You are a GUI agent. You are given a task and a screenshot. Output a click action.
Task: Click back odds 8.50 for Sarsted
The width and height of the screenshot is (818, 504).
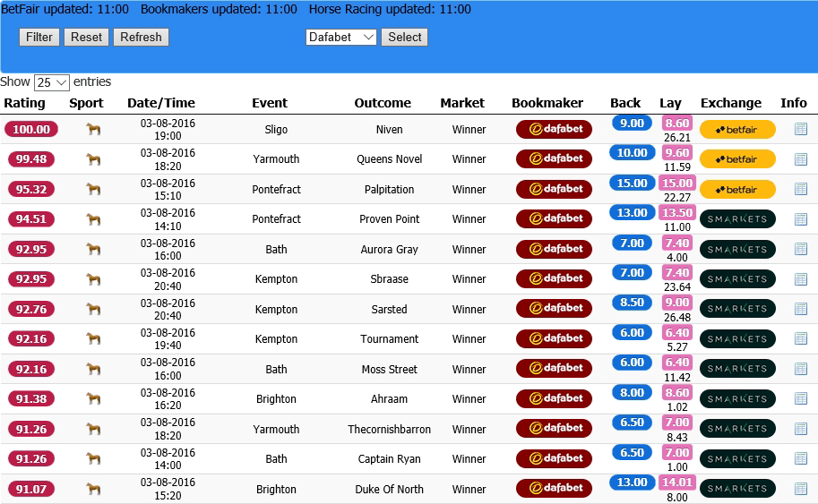click(632, 303)
